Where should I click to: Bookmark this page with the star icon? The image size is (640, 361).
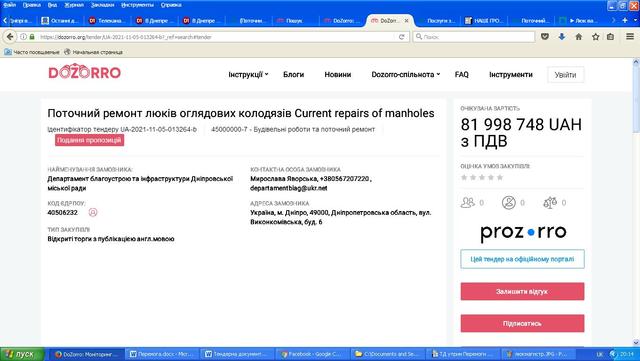596,37
